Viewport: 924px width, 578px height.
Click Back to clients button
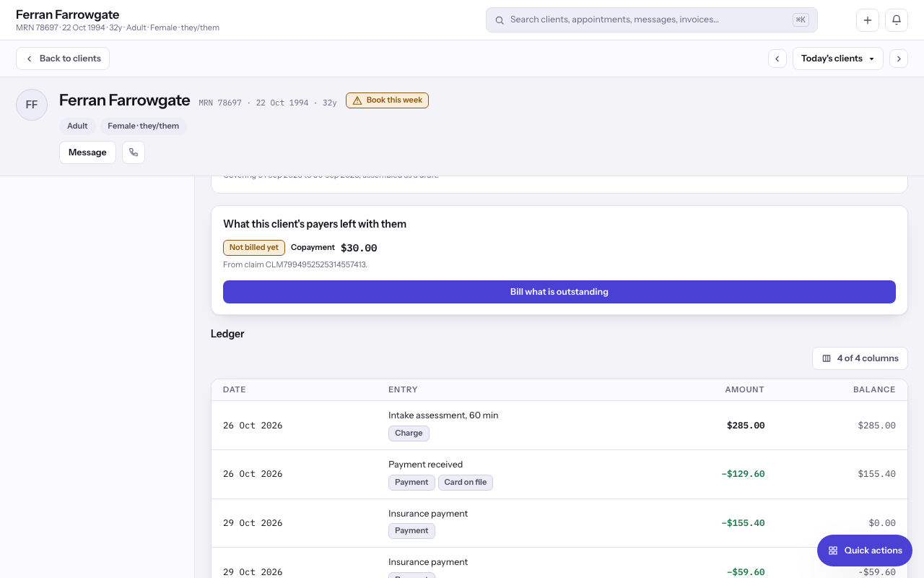tap(63, 59)
